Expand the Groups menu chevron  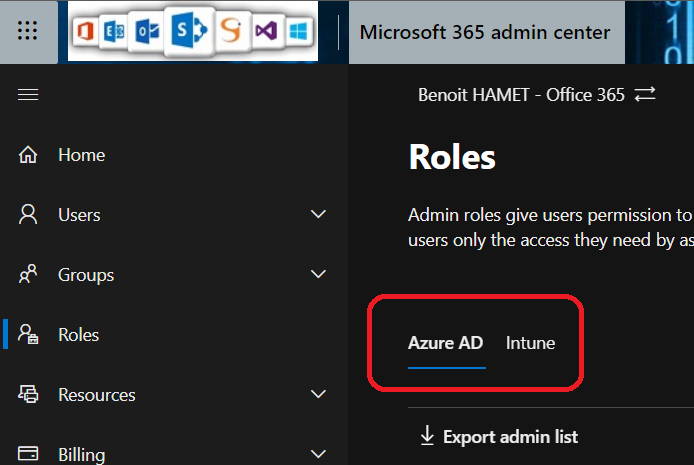coord(319,275)
